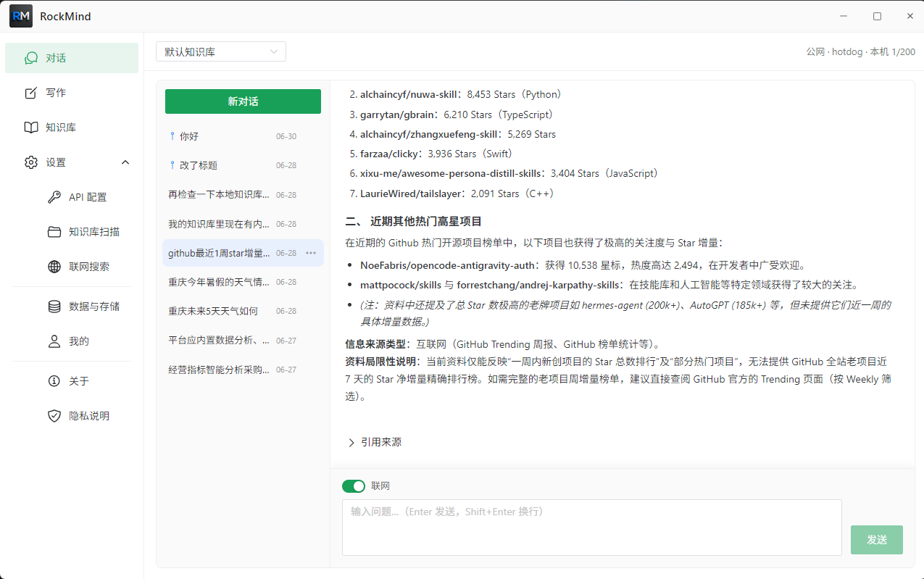The image size is (924, 579).
Task: Click the folder icon beside 知识库扫描
Action: 54,232
